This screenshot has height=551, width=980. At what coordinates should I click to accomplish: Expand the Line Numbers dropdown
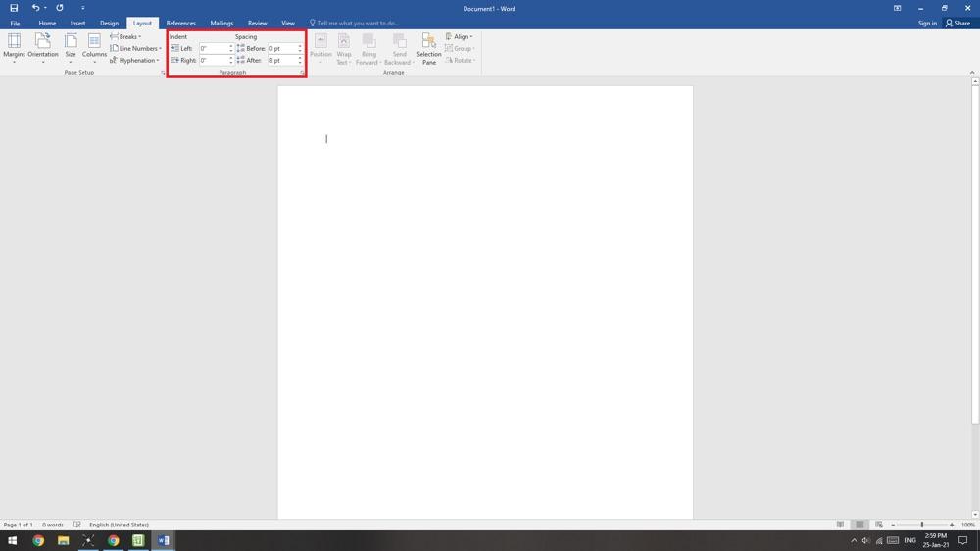(136, 48)
